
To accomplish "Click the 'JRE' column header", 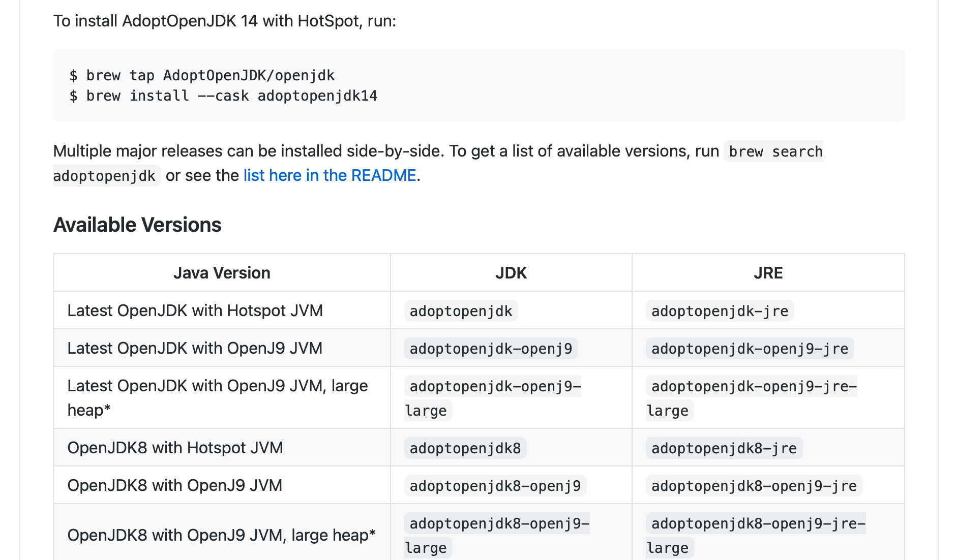I will point(768,273).
